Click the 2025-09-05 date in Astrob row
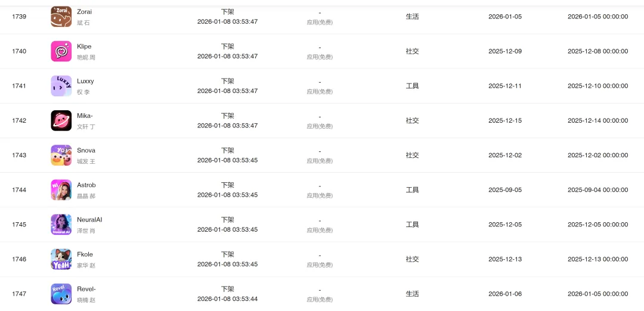The image size is (644, 311). pyautogui.click(x=505, y=190)
